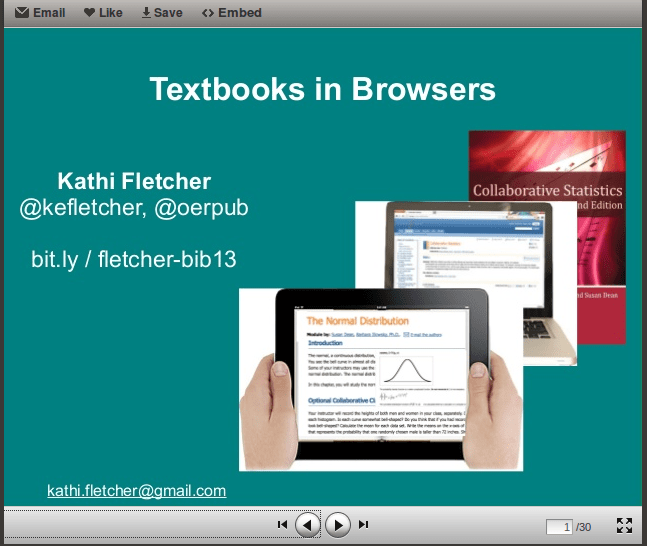Screen dimensions: 647x546
Task: Click the slide number input box
Action: point(559,527)
